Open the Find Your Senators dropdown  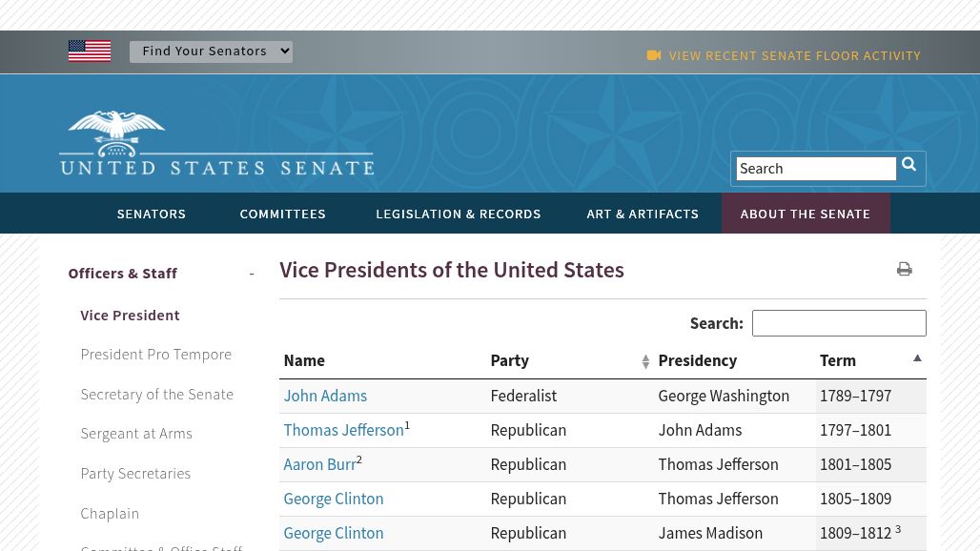[x=211, y=51]
